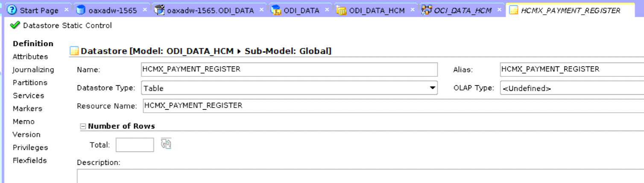
Task: Switch to the HCMX_PAYMENT_REGISTER tab
Action: 571,10
